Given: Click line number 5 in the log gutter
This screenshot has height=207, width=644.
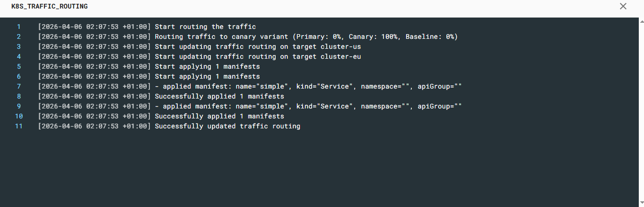Looking at the screenshot, I should (19, 66).
